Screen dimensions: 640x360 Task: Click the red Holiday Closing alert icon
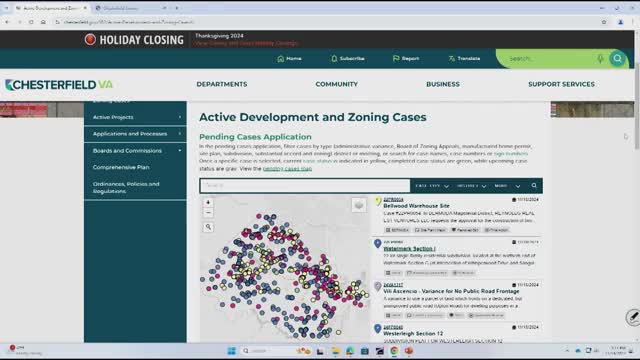click(90, 40)
